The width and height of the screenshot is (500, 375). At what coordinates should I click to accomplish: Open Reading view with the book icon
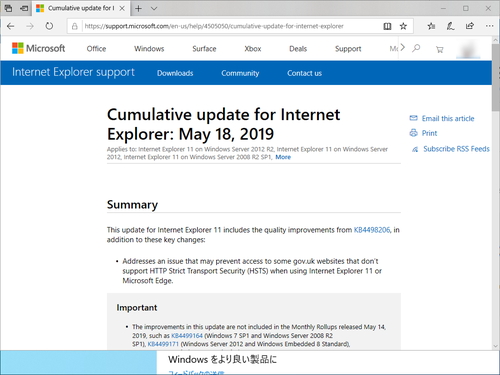pos(387,26)
